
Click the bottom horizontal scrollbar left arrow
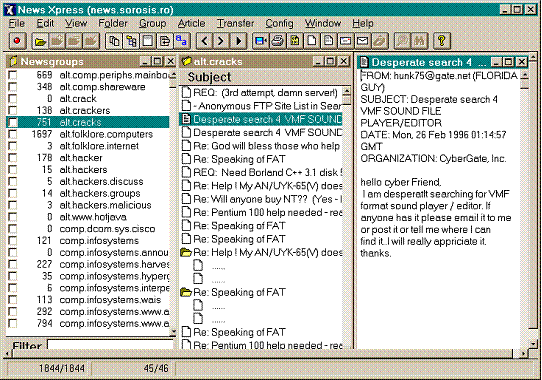click(7, 353)
